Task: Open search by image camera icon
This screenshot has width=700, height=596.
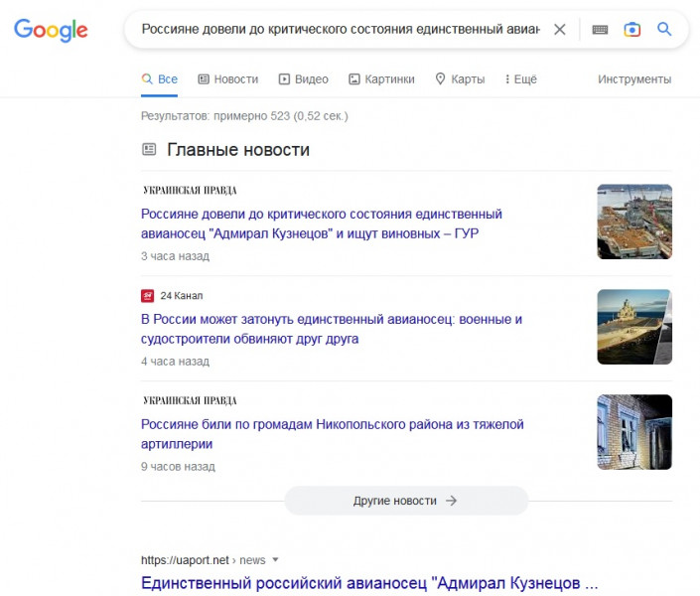Action: tap(631, 30)
